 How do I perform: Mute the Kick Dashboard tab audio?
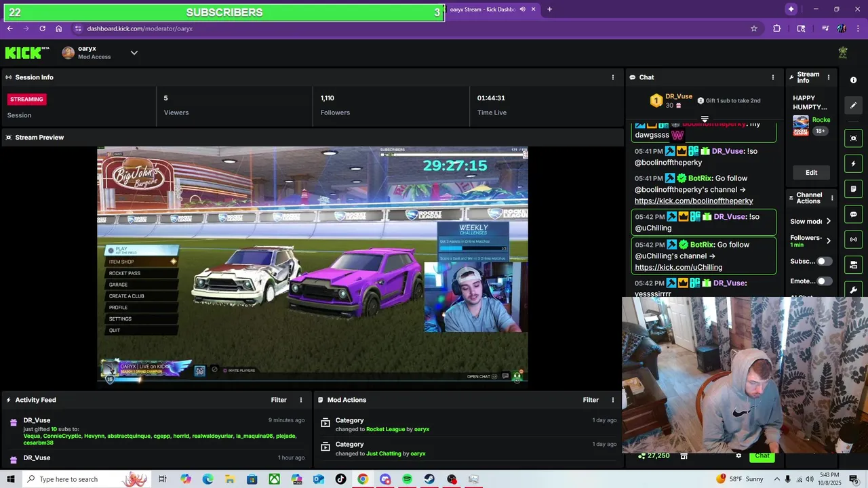[x=522, y=9]
